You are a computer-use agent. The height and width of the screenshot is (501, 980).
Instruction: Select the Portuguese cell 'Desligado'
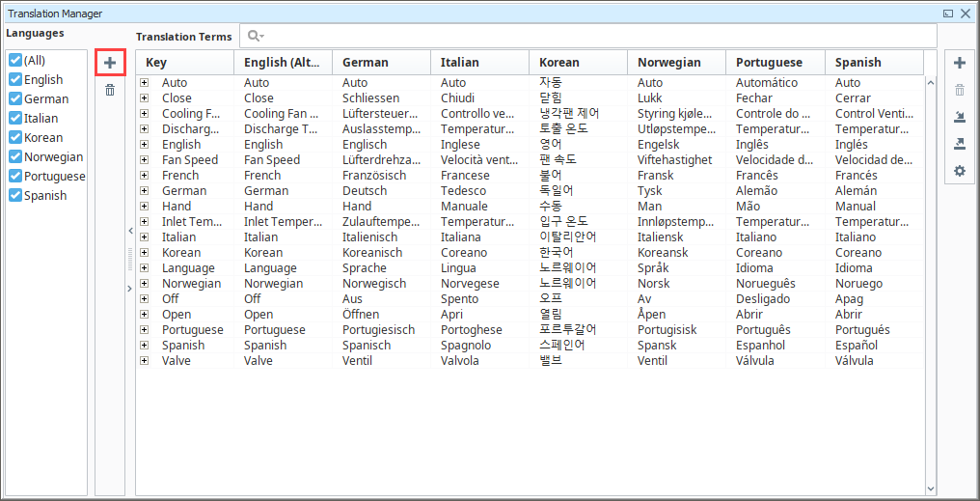click(763, 299)
